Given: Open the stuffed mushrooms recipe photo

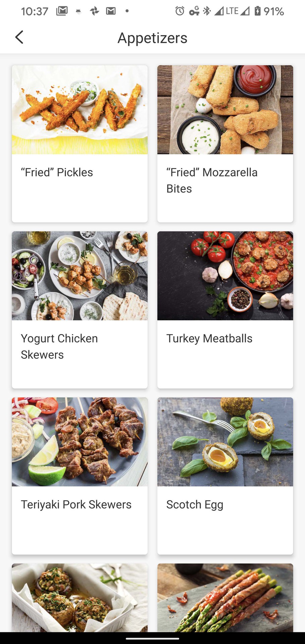Looking at the screenshot, I should click(x=80, y=597).
